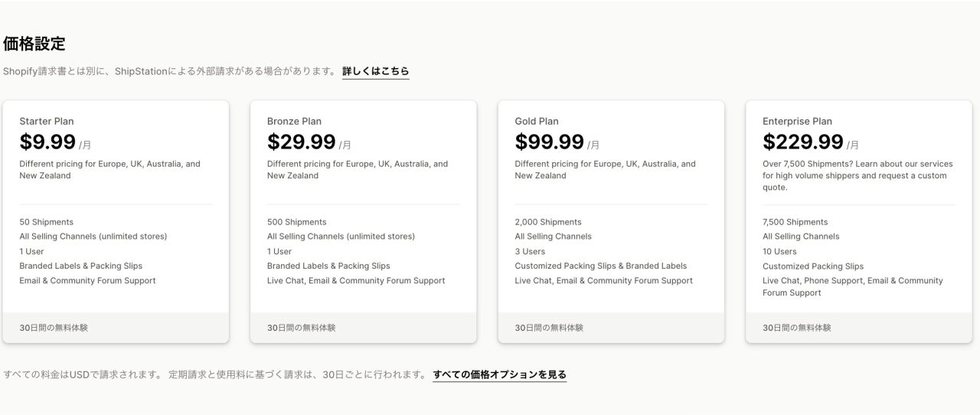
Task: Click the $29.99 price
Action: point(301,142)
